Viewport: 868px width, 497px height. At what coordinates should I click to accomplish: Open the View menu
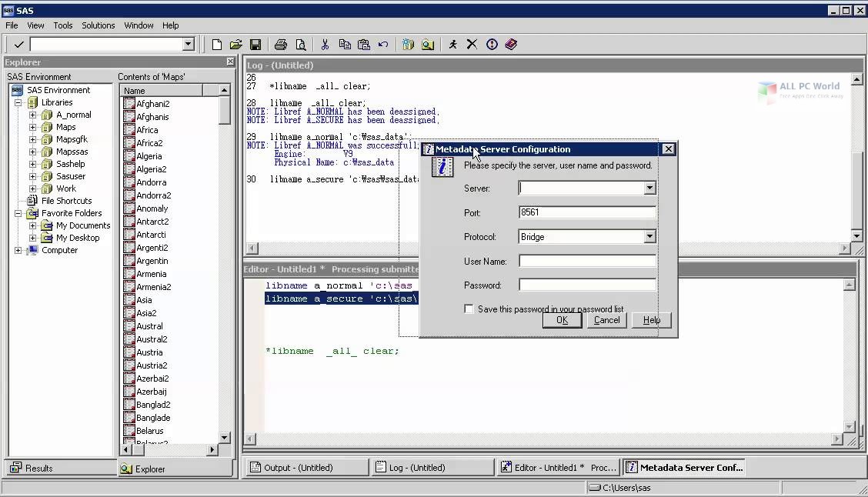coord(35,25)
